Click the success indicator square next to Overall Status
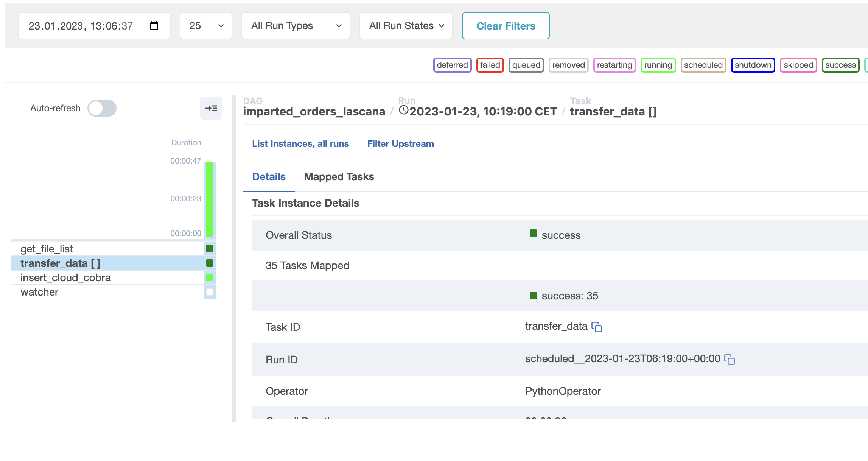The image size is (868, 461). click(x=534, y=233)
